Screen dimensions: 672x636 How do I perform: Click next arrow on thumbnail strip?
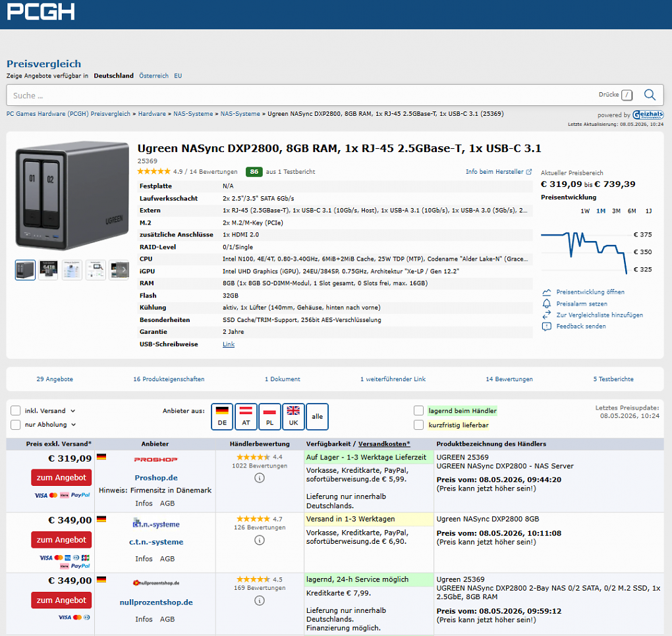click(124, 270)
